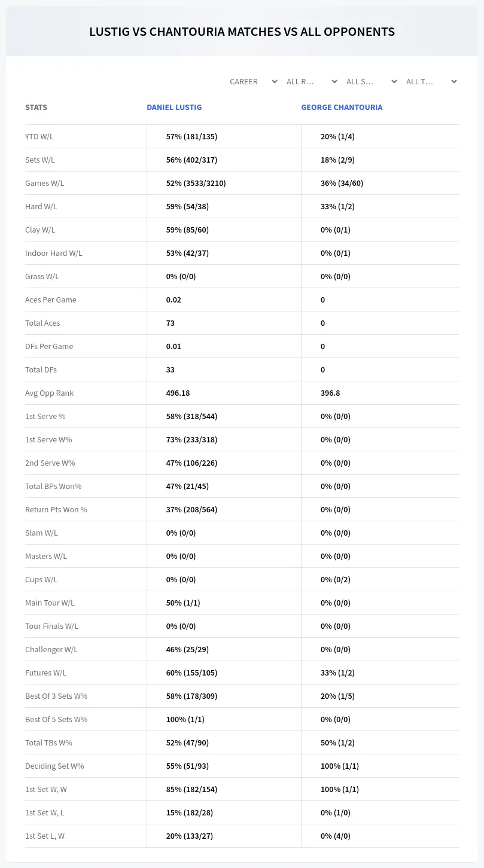484x868 pixels.
Task: Expand the ALL T… filter dropdown
Action: tap(431, 81)
